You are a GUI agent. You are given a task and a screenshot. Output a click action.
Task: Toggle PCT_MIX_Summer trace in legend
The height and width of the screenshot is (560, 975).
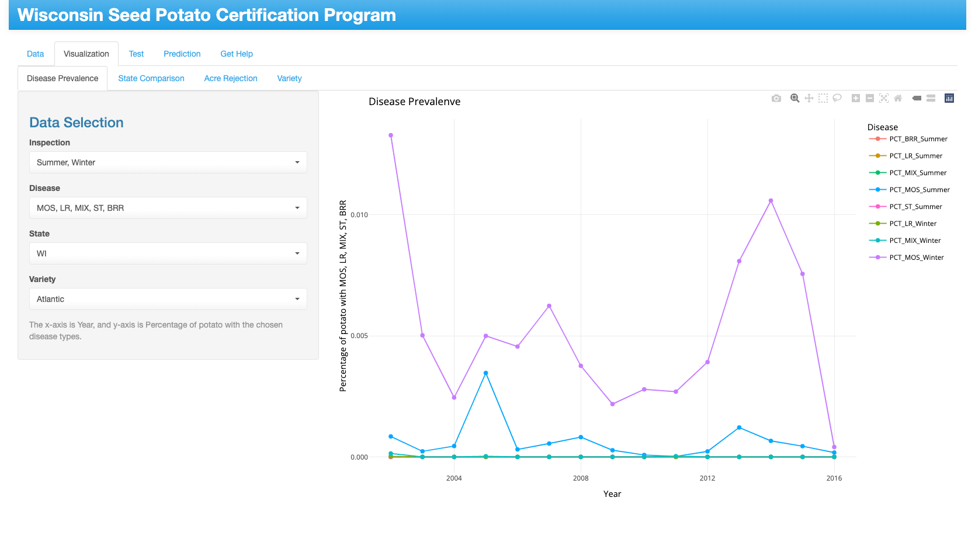point(908,173)
